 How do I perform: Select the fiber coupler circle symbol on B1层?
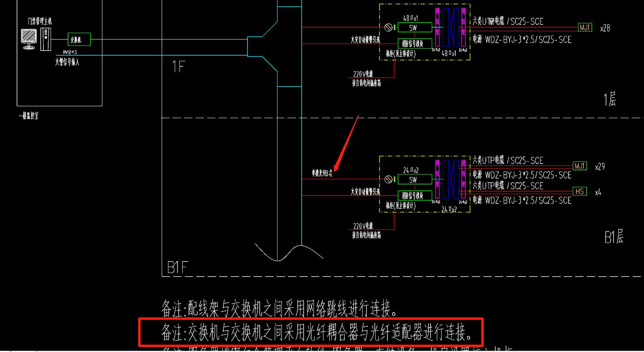point(389,179)
